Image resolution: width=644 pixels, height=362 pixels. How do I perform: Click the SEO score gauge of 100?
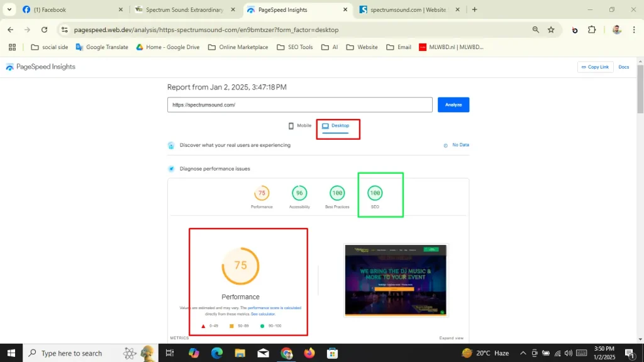[375, 193]
